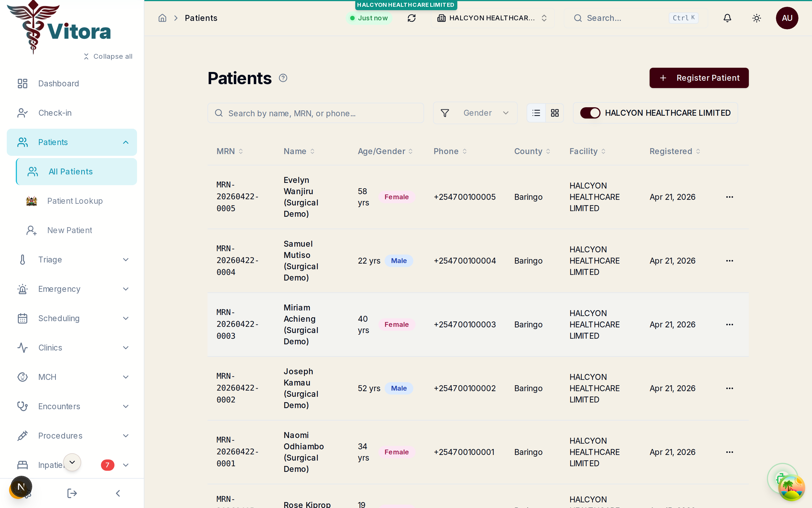Open row actions for Samuel Mutiso
812x508 pixels.
(x=729, y=261)
